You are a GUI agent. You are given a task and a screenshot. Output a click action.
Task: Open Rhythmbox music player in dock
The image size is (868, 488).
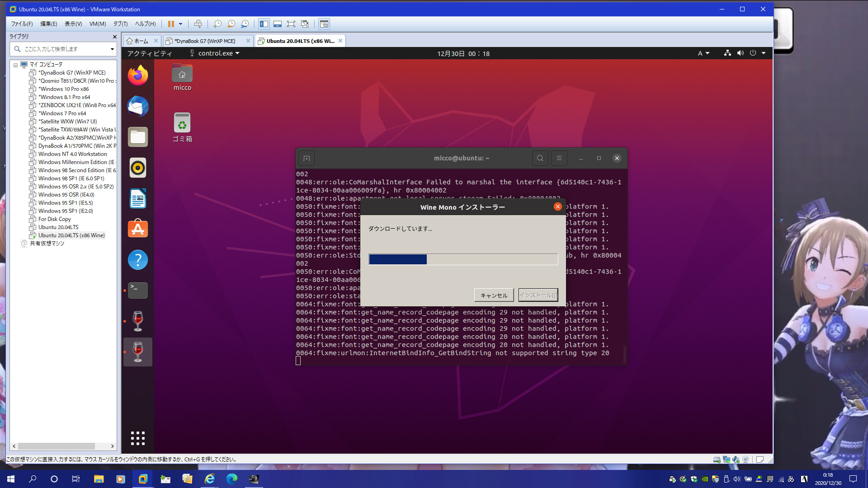click(138, 168)
